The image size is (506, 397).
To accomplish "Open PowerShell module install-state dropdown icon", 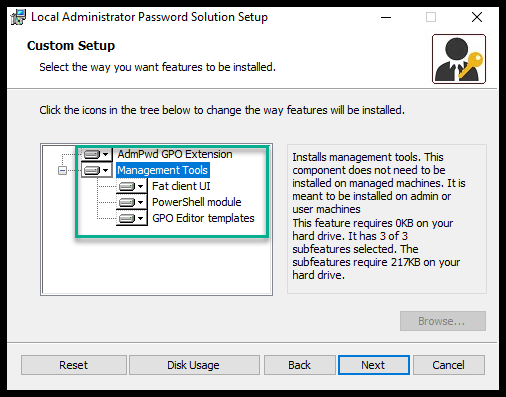I will pyautogui.click(x=132, y=202).
